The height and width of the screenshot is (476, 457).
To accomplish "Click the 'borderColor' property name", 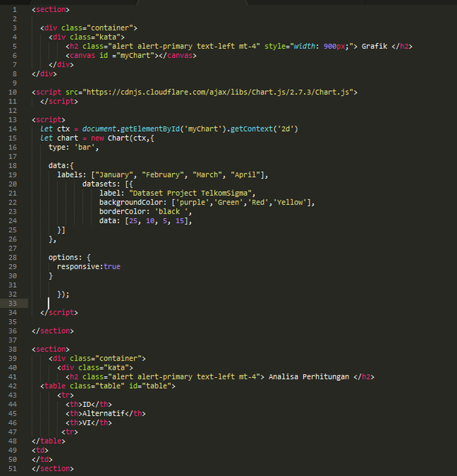I will pyautogui.click(x=123, y=211).
